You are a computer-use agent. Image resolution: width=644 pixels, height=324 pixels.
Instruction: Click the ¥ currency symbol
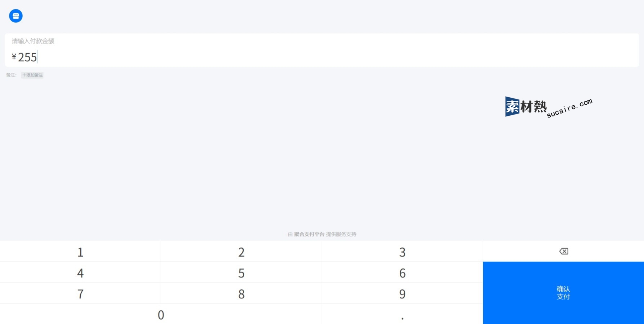pos(14,57)
